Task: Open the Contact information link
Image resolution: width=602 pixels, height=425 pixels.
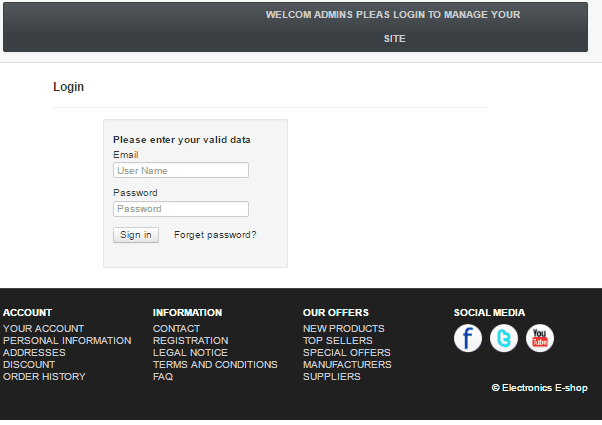Action: 176,329
